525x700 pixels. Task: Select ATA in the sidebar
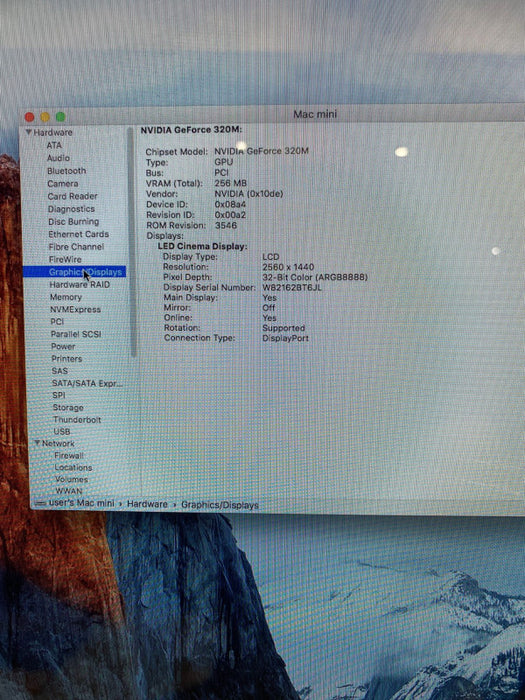[54, 145]
